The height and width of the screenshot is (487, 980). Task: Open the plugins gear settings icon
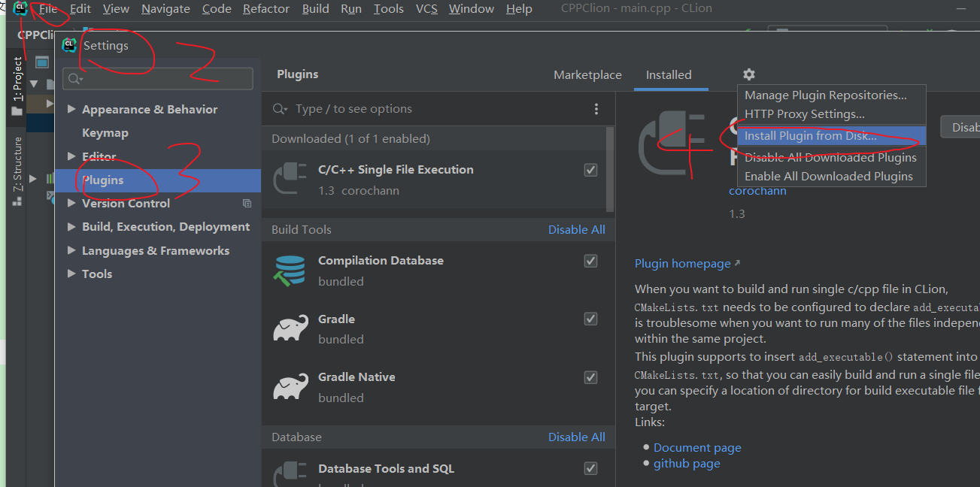(748, 74)
